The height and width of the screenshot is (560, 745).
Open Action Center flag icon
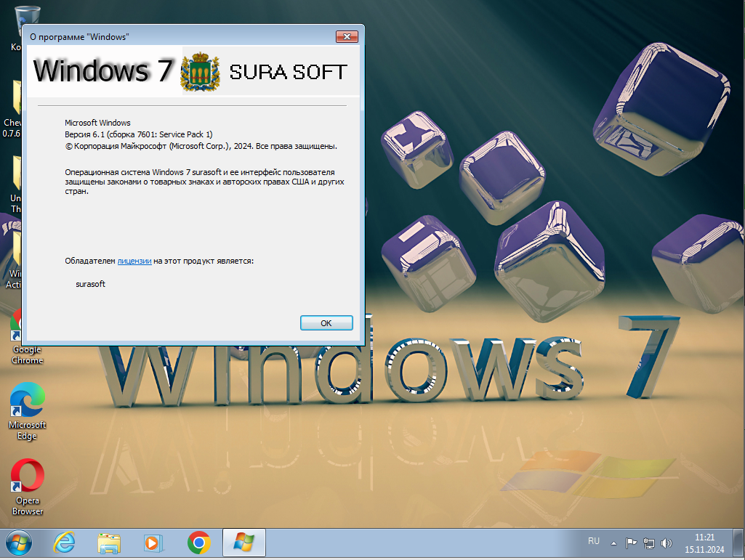[631, 543]
